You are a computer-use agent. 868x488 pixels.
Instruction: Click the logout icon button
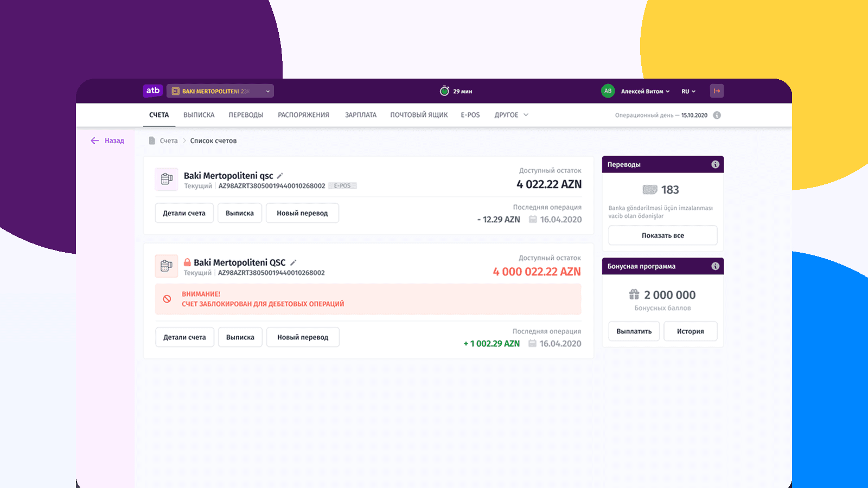(717, 91)
